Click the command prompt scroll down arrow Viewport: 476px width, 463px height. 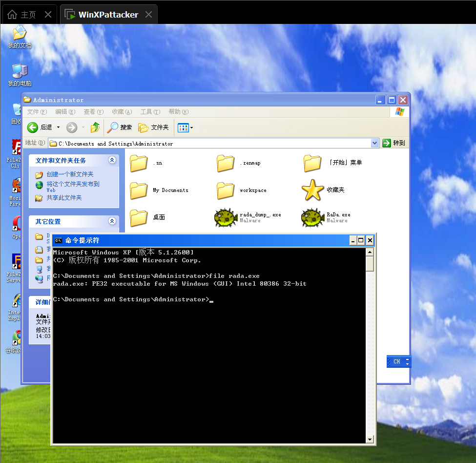click(370, 439)
